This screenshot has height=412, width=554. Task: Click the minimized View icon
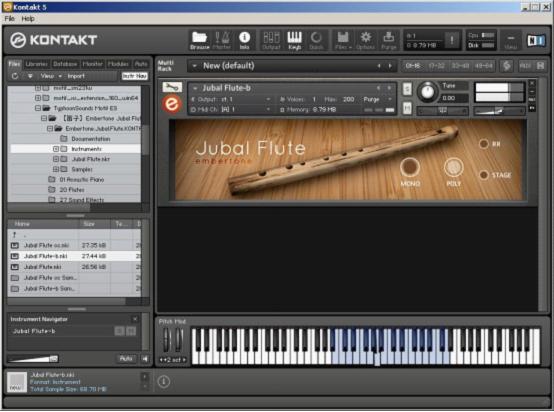pos(511,41)
